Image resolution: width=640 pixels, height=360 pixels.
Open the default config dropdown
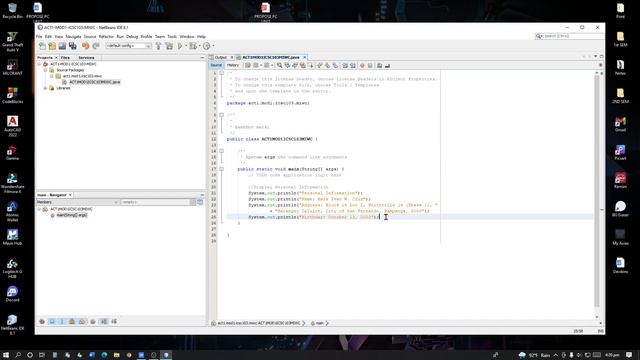pyautogui.click(x=128, y=46)
